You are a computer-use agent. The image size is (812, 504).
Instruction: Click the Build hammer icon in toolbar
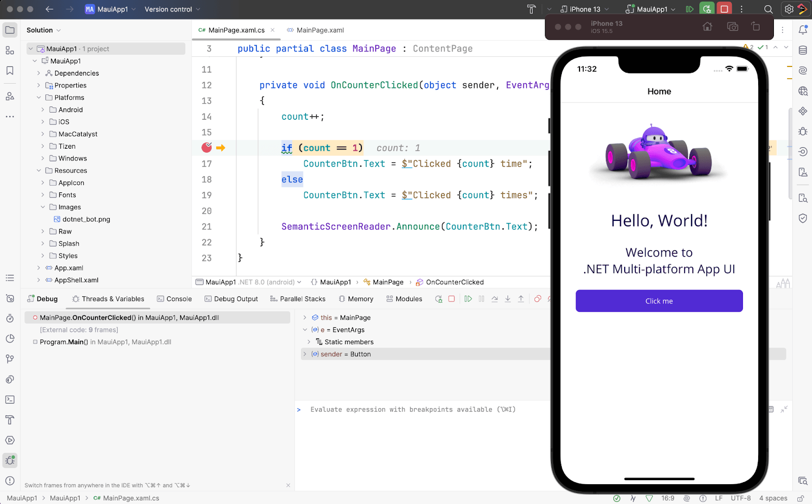click(x=531, y=9)
